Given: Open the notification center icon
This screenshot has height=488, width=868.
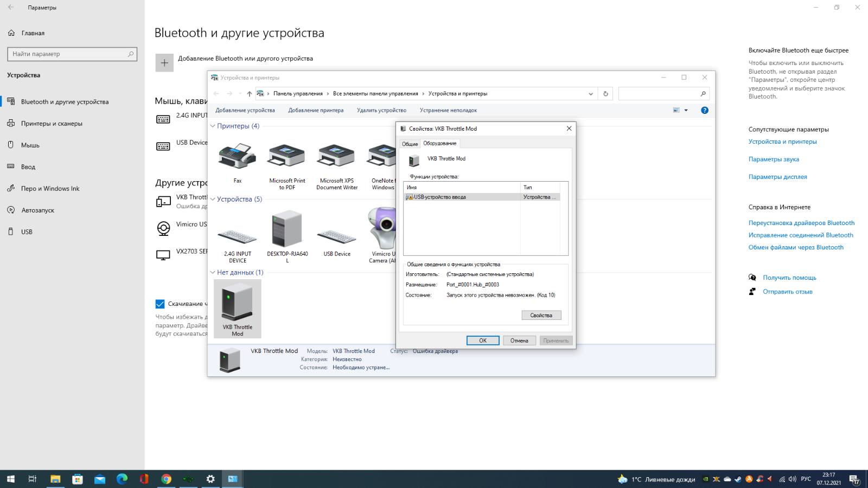Looking at the screenshot, I should tap(854, 479).
